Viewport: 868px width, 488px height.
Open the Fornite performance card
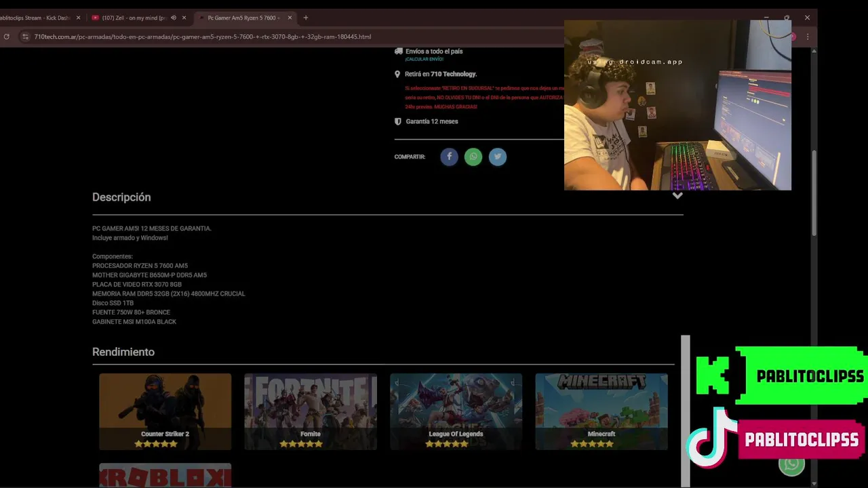tap(311, 411)
